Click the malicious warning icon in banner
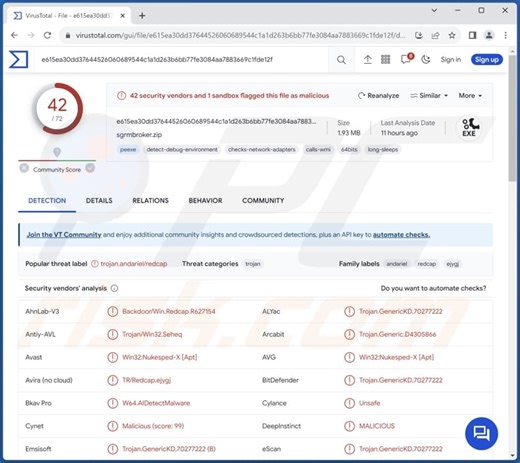The height and width of the screenshot is (463, 520). 121,96
